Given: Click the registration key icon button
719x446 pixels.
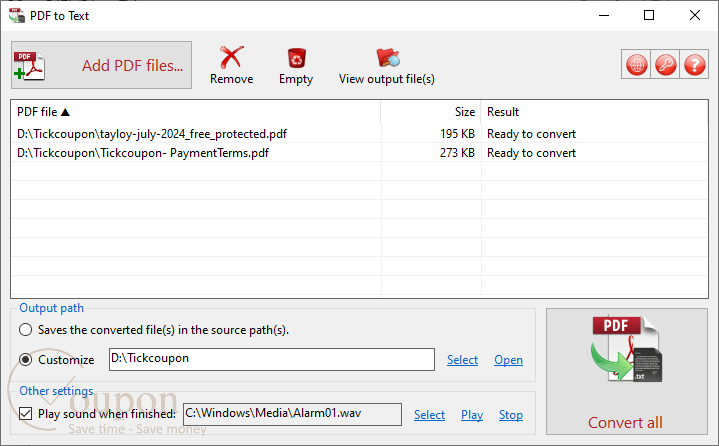Looking at the screenshot, I should point(665,65).
